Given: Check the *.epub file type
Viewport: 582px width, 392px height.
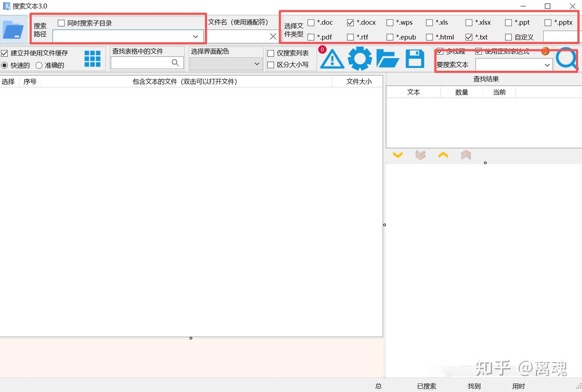Looking at the screenshot, I should (x=390, y=37).
